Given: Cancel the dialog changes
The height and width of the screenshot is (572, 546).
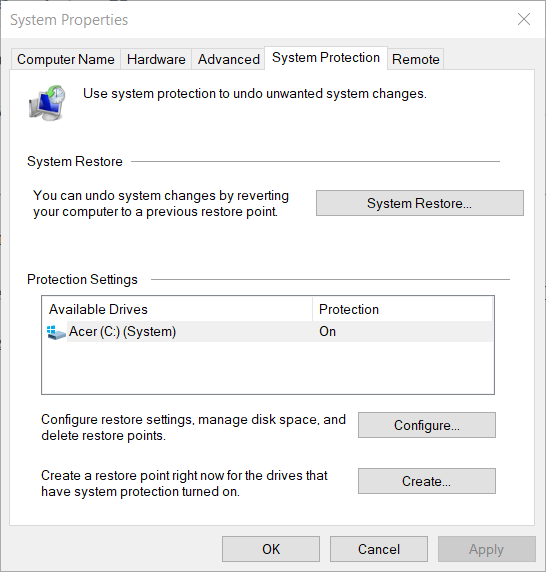Looking at the screenshot, I should pyautogui.click(x=379, y=549).
